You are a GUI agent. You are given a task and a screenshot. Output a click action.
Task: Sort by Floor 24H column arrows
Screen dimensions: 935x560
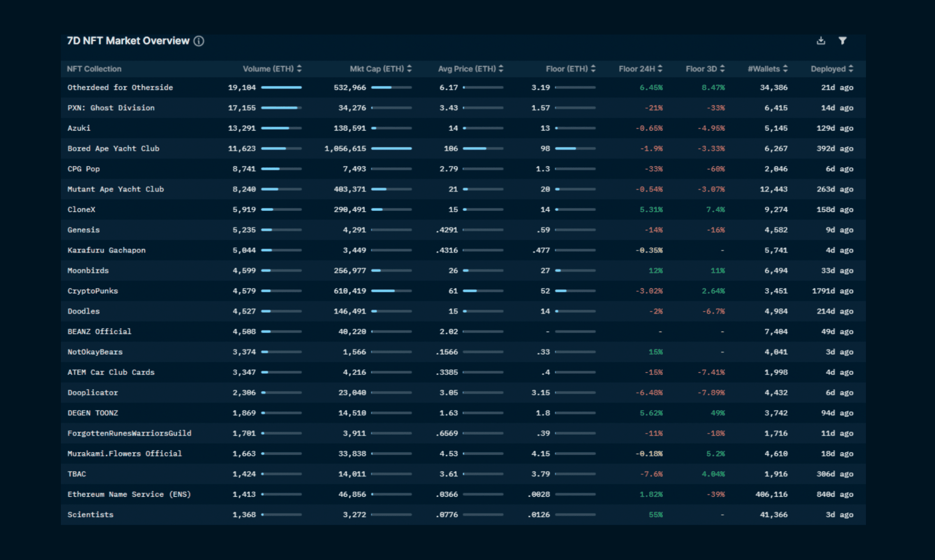(660, 69)
